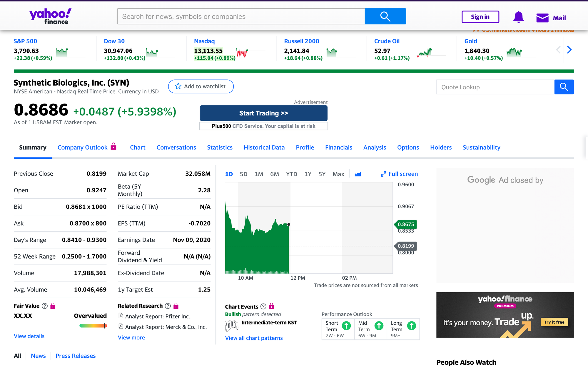
Task: Click the Fair Value overvalued gauge bar
Action: tap(93, 326)
